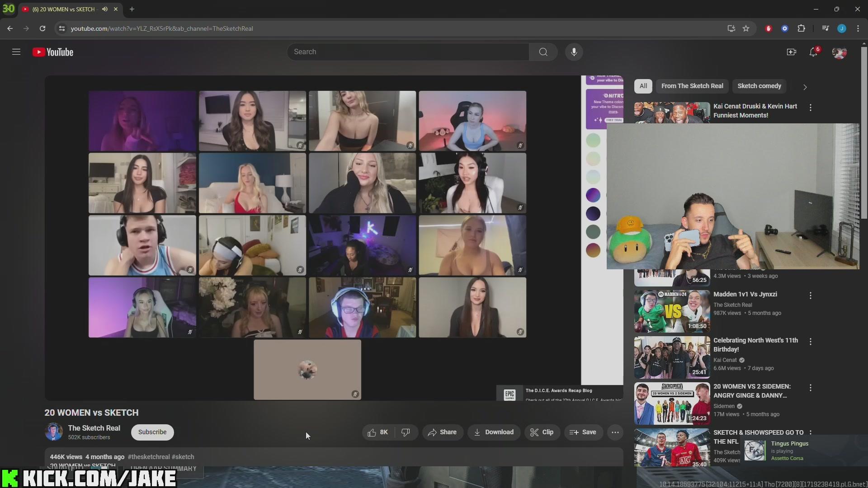Open YouTube notifications bell

813,52
